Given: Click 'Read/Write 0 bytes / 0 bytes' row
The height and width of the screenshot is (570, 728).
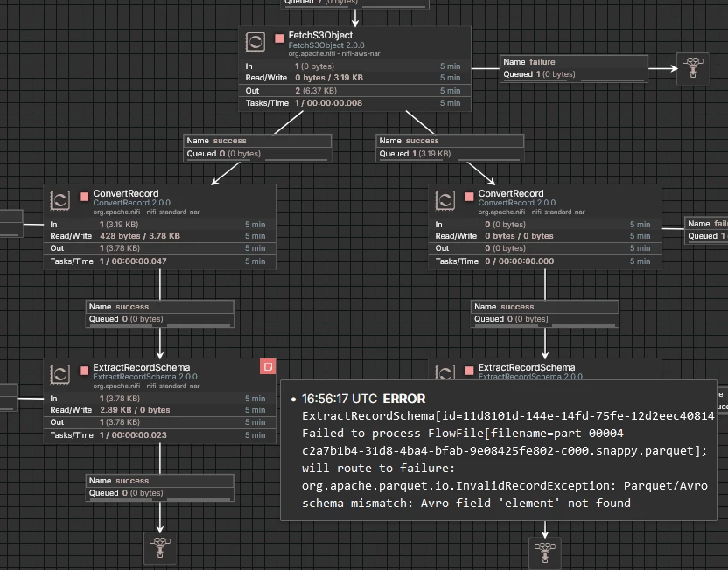Looking at the screenshot, I should [x=545, y=236].
